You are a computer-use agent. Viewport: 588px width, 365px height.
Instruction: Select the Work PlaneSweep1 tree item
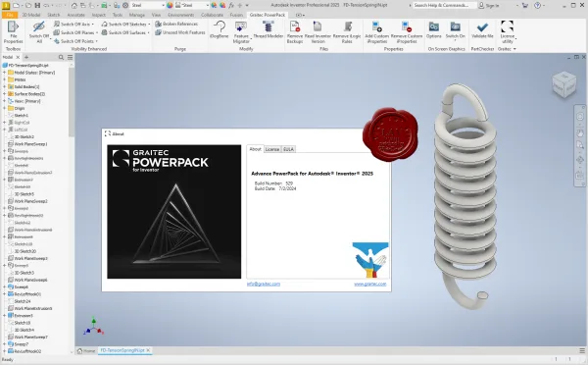(30, 144)
